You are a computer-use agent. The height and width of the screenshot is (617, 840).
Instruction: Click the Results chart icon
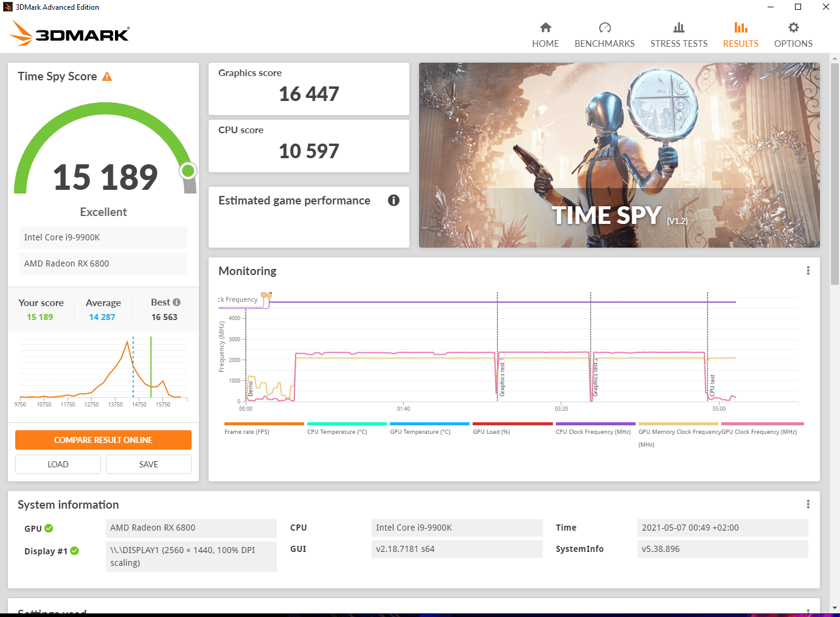pyautogui.click(x=741, y=27)
